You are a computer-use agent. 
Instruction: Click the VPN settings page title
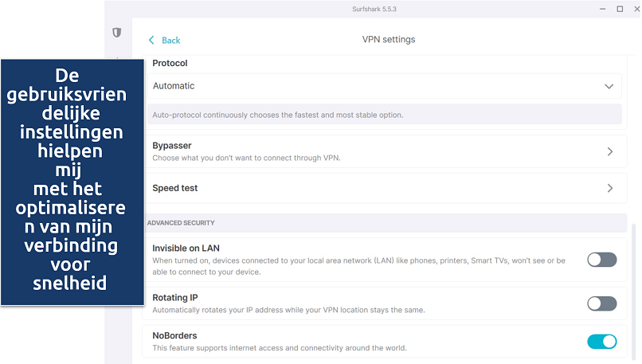tap(388, 40)
